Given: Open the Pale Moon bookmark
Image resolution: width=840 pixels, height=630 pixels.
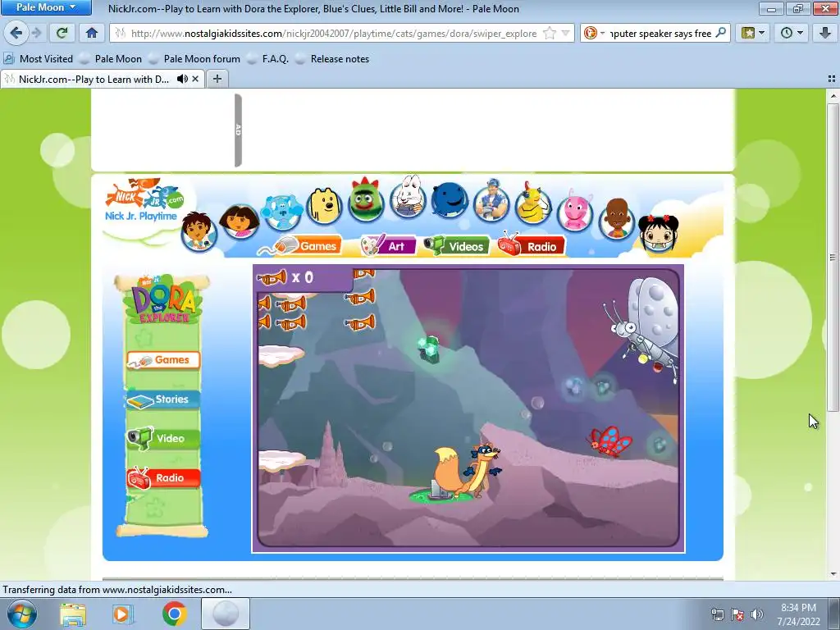Looking at the screenshot, I should point(111,59).
